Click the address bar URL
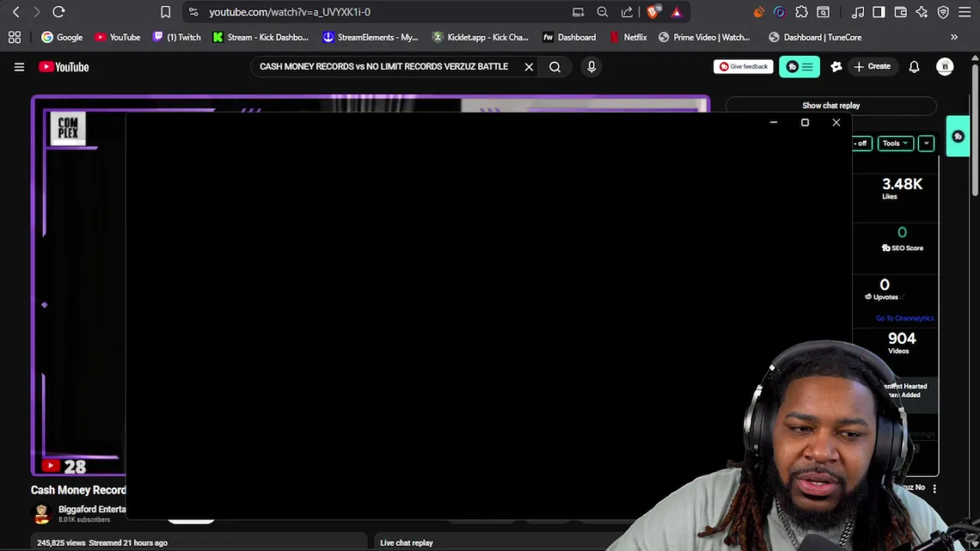This screenshot has width=980, height=551. (289, 11)
